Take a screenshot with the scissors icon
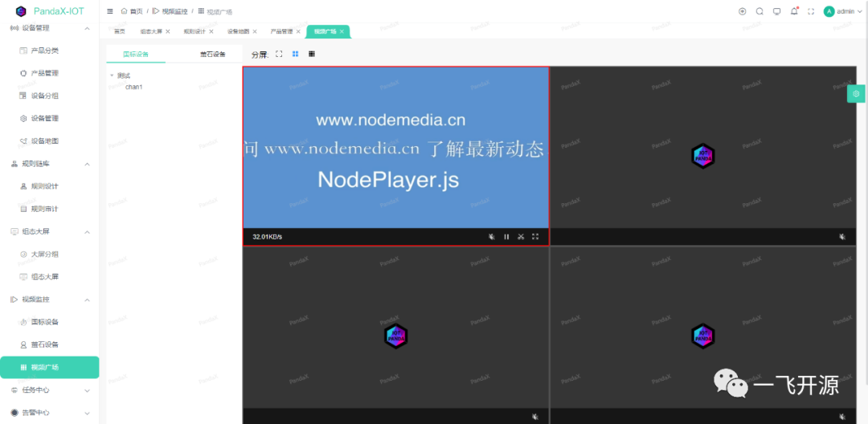 pos(521,237)
